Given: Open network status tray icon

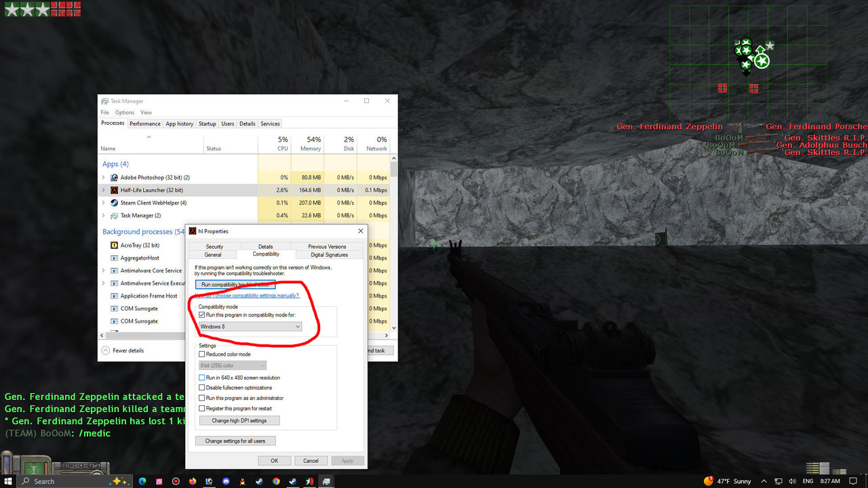Looking at the screenshot, I should tap(778, 481).
